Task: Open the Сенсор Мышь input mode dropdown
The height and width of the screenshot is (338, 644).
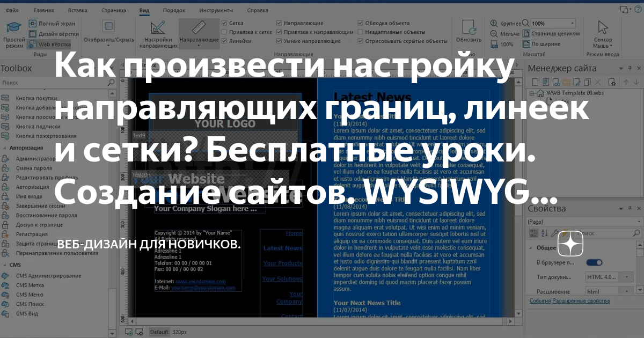Action: [603, 33]
